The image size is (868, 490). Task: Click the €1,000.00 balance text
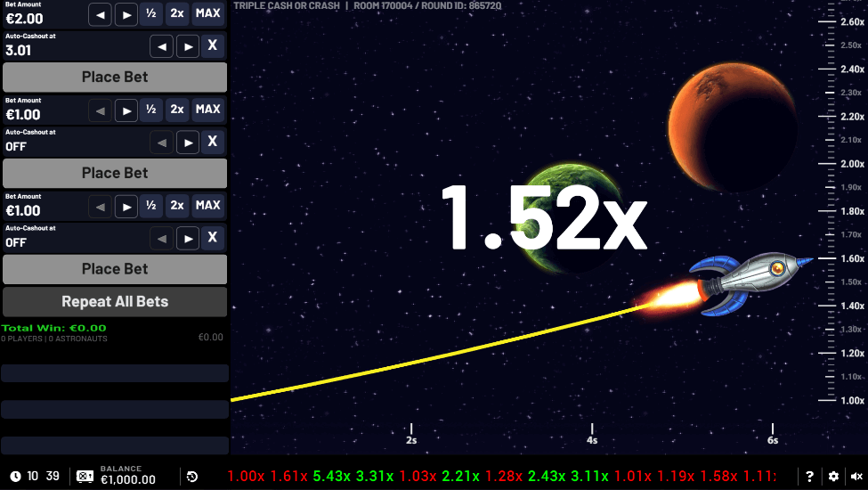(x=128, y=479)
